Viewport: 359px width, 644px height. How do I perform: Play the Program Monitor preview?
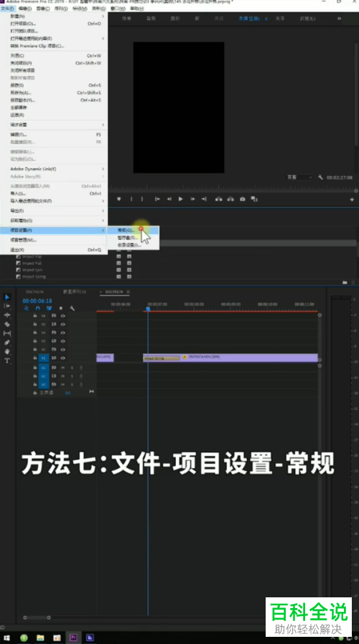[180, 199]
